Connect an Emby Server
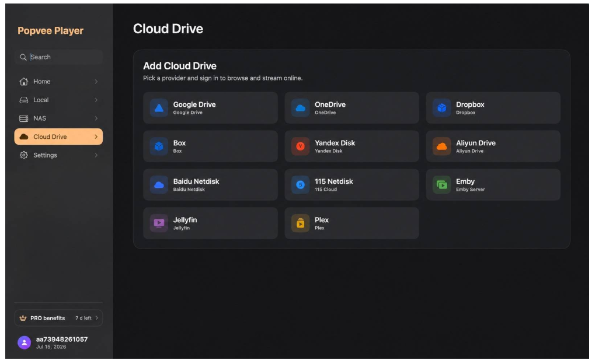Image resolution: width=592 pixels, height=364 pixels. pyautogui.click(x=493, y=185)
